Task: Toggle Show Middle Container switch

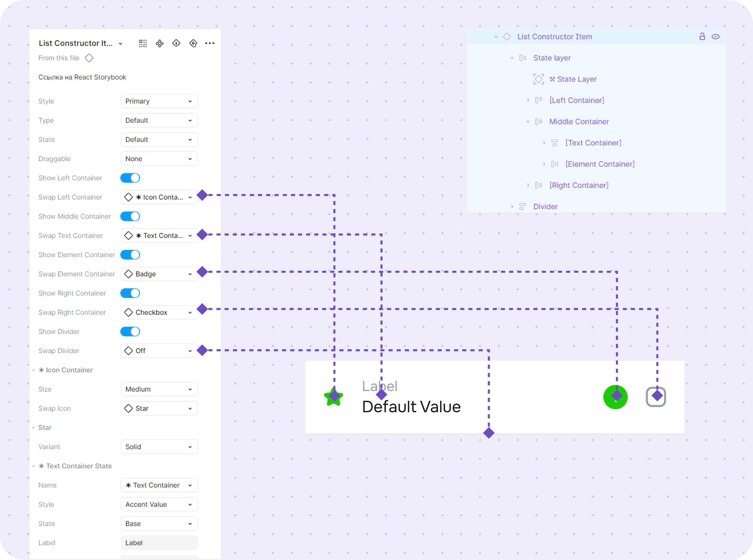Action: coord(130,216)
